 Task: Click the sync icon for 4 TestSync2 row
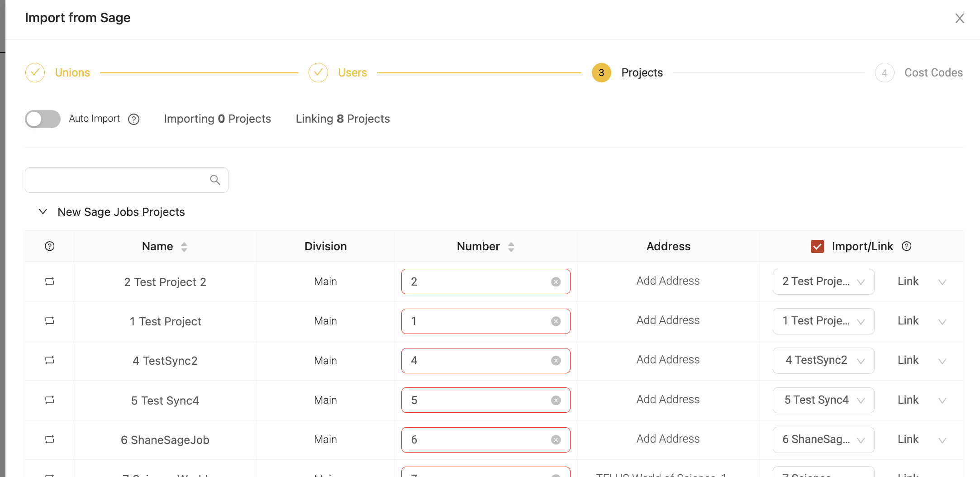tap(50, 360)
